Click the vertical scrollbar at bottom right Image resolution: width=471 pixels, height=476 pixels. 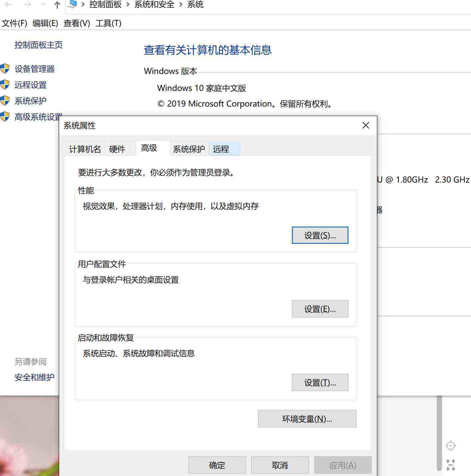[x=439, y=433]
